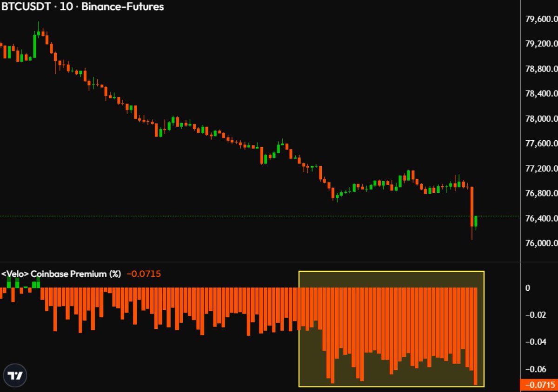Click the orange -0.0715 current value tag
The image size is (558, 392).
click(x=539, y=385)
